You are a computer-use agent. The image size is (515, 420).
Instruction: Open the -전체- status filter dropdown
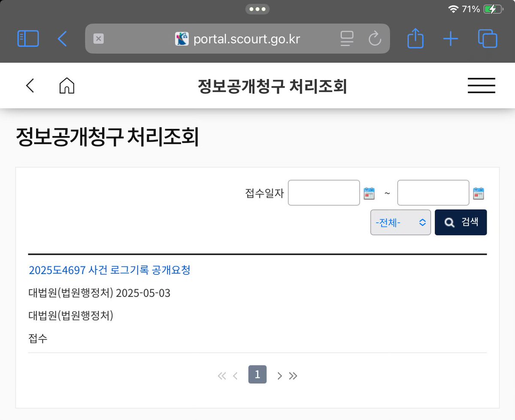coord(400,222)
